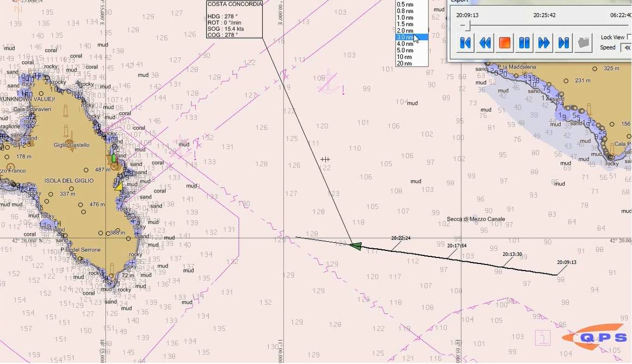Viewport: 632px width, 364px height.
Task: Pick the 2.0 nm range option
Action: [405, 30]
